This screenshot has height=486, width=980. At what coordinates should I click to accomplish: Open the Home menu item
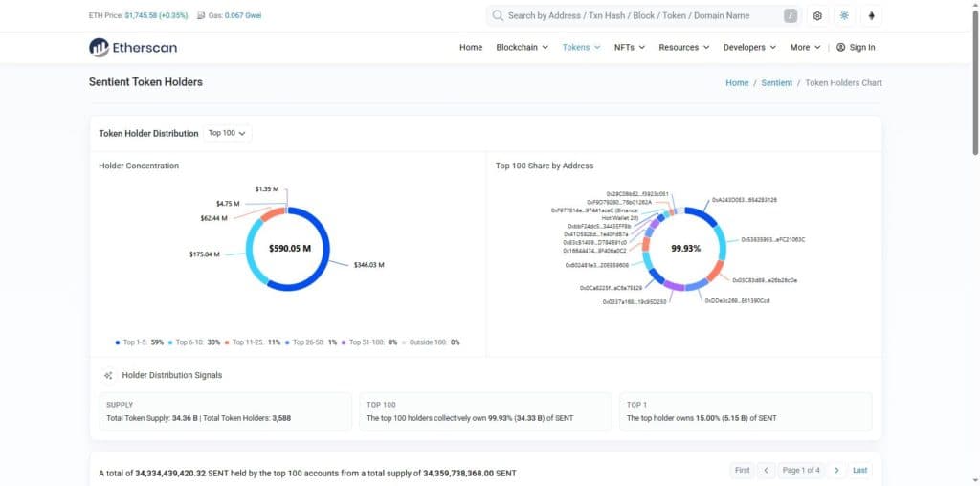[471, 48]
